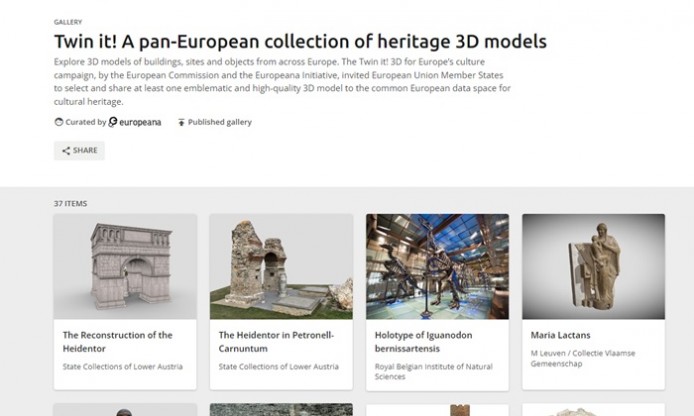Viewport: 694px width, 416px height.
Task: Click the 'Curated by' text
Action: coord(86,122)
